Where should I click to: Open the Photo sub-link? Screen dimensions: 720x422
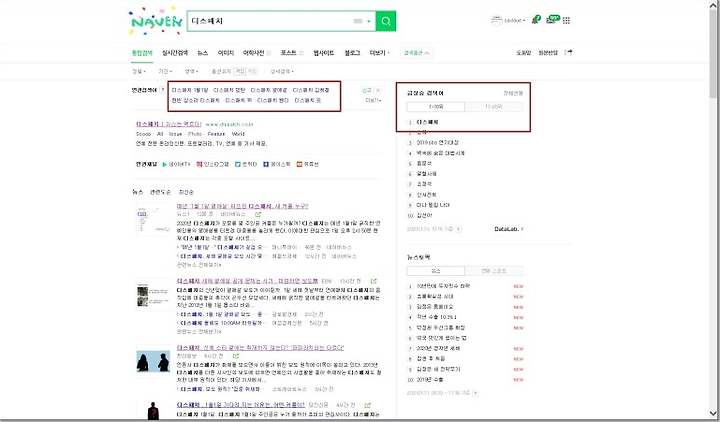tap(195, 134)
